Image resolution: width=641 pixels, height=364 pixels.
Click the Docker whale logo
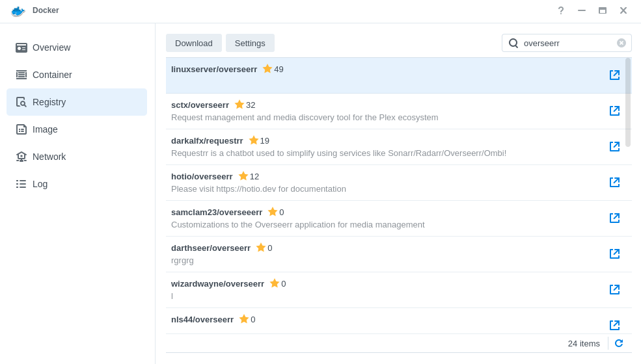coord(18,11)
